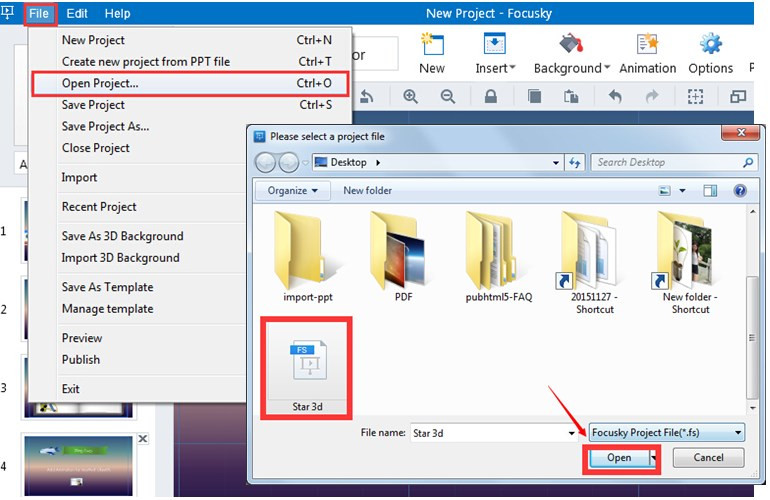Choose Preview from File menu
Screen dimensions: 770x500
pyautogui.click(x=82, y=338)
